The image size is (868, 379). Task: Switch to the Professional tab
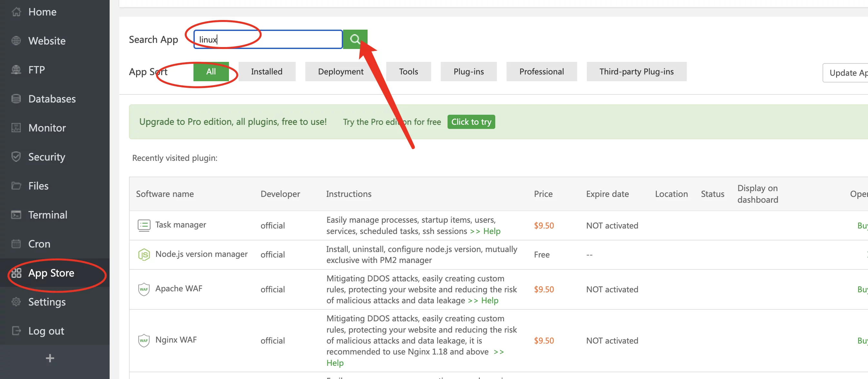(541, 72)
